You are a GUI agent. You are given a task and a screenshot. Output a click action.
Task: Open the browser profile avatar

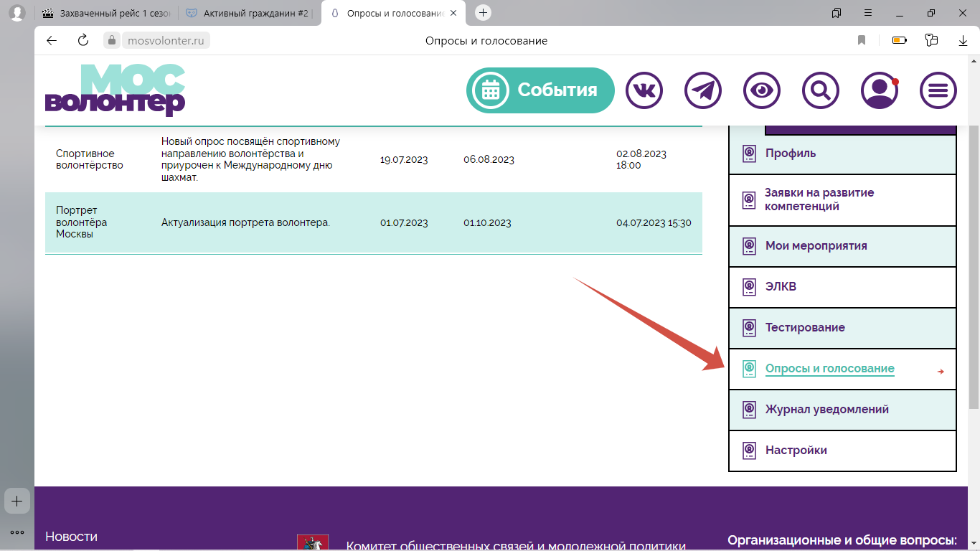pyautogui.click(x=17, y=13)
